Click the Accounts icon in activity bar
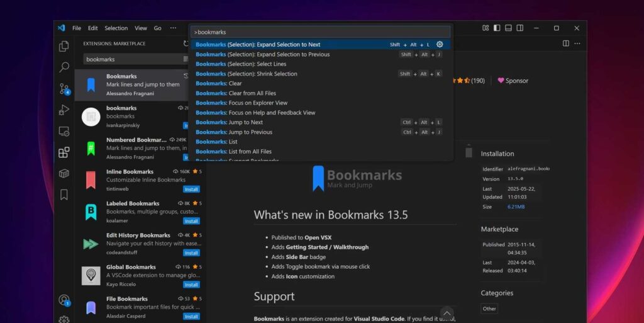 pyautogui.click(x=64, y=300)
